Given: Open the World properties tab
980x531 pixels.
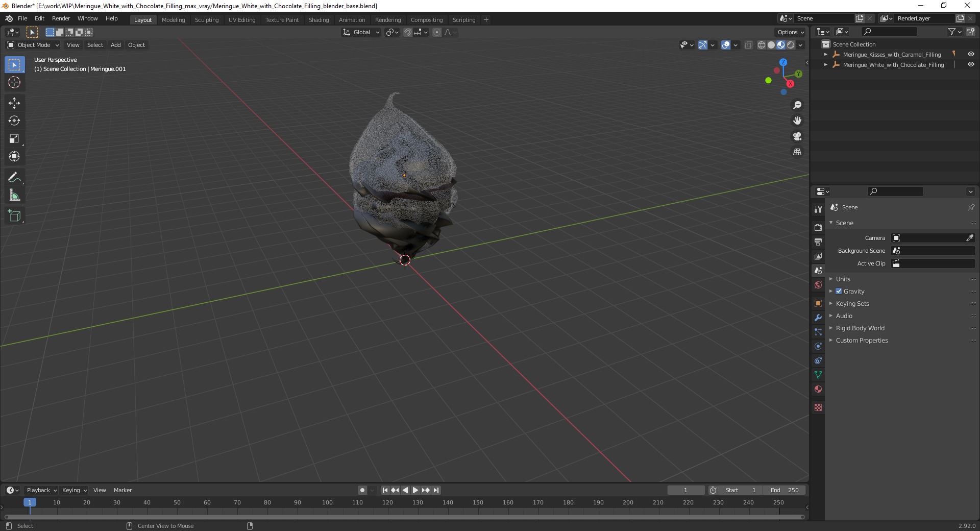Looking at the screenshot, I should coord(818,285).
